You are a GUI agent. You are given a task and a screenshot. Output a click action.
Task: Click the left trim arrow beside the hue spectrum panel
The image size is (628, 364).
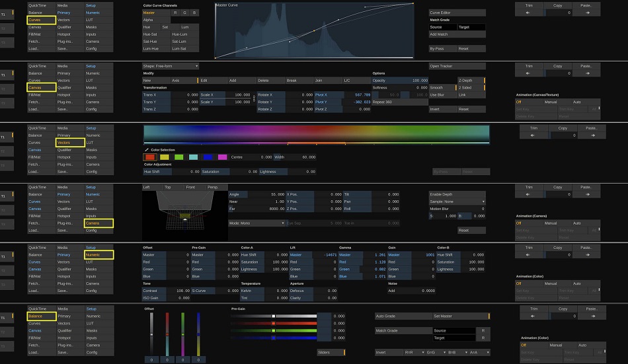click(x=533, y=135)
